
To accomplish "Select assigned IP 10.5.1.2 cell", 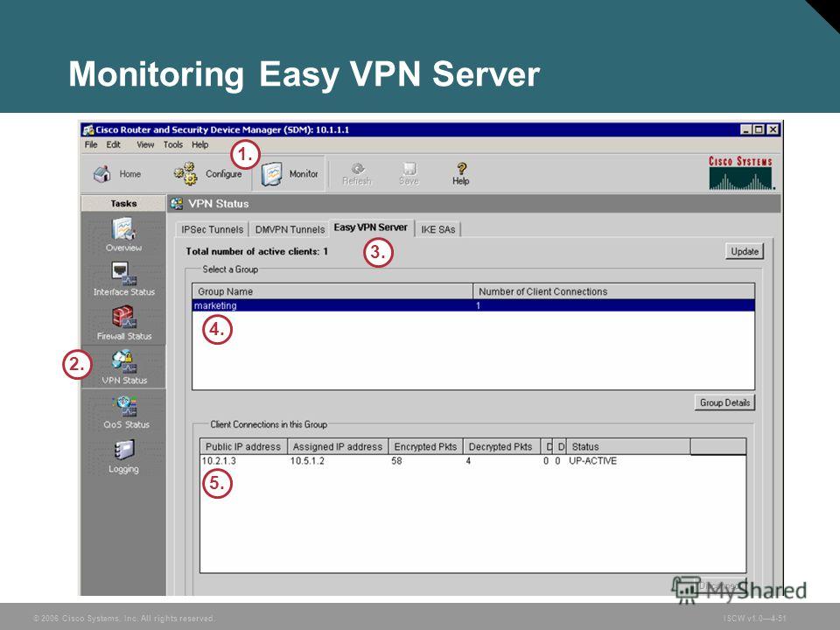I will pos(307,461).
